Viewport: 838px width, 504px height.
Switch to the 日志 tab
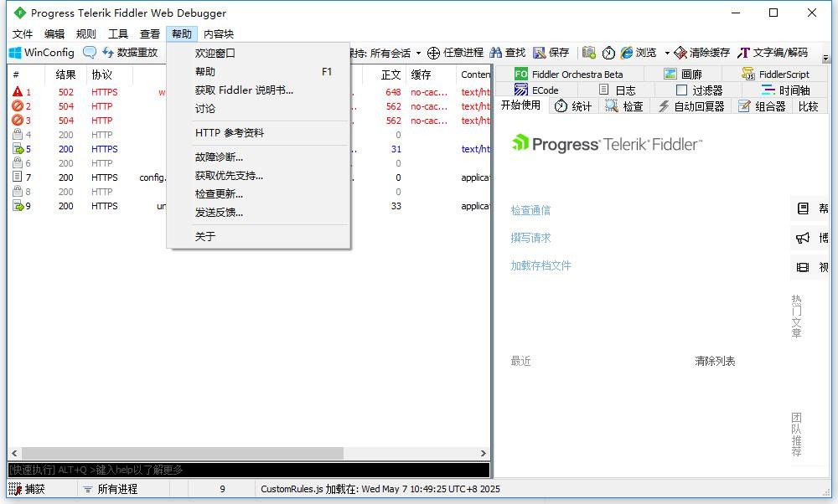point(618,90)
